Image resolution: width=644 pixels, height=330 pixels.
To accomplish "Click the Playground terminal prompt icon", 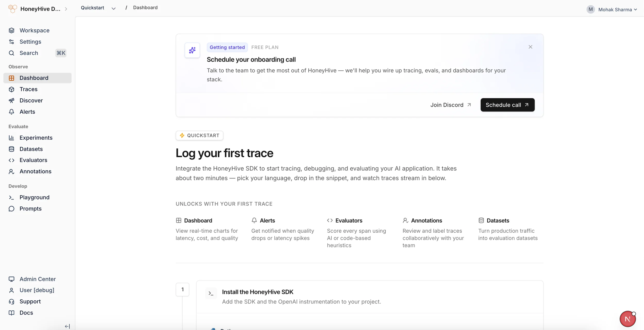I will [12, 197].
